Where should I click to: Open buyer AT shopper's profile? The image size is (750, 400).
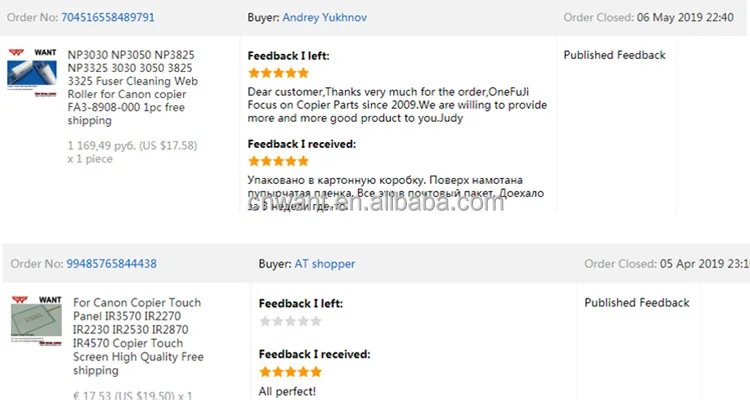(324, 264)
